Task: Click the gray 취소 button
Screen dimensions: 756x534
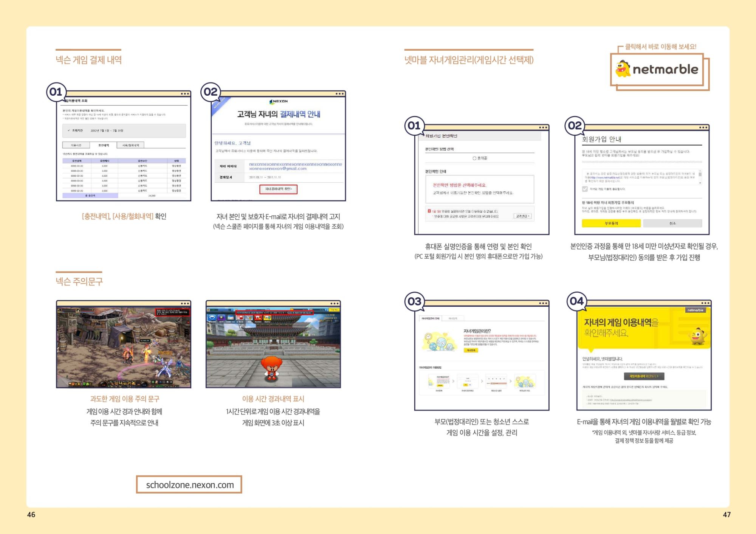Action: point(672,224)
